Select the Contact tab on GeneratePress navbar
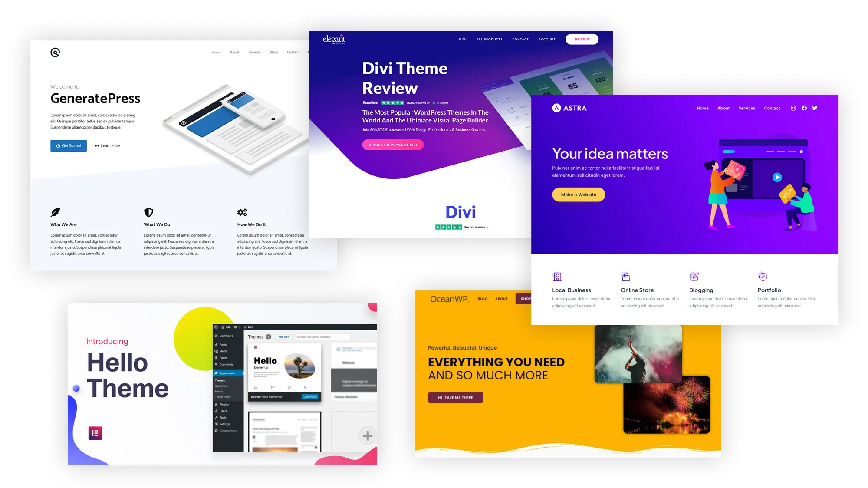Image resolution: width=868 pixels, height=488 pixels. (x=293, y=52)
